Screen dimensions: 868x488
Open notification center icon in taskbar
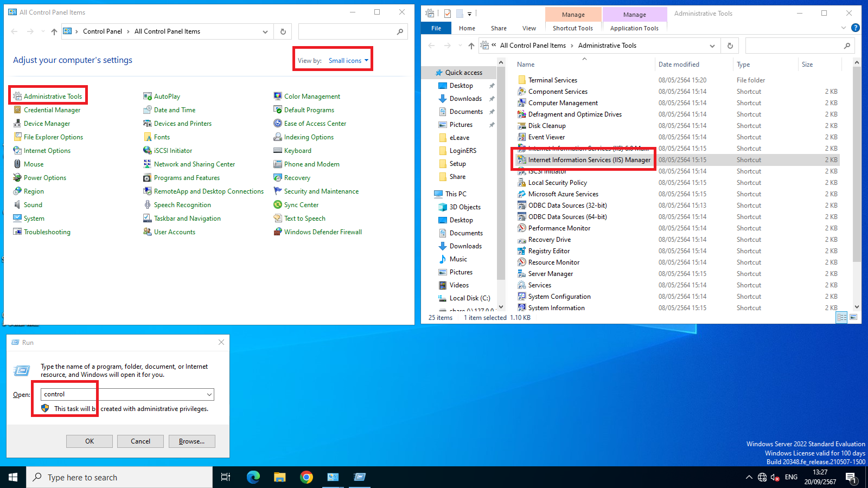[x=851, y=477]
